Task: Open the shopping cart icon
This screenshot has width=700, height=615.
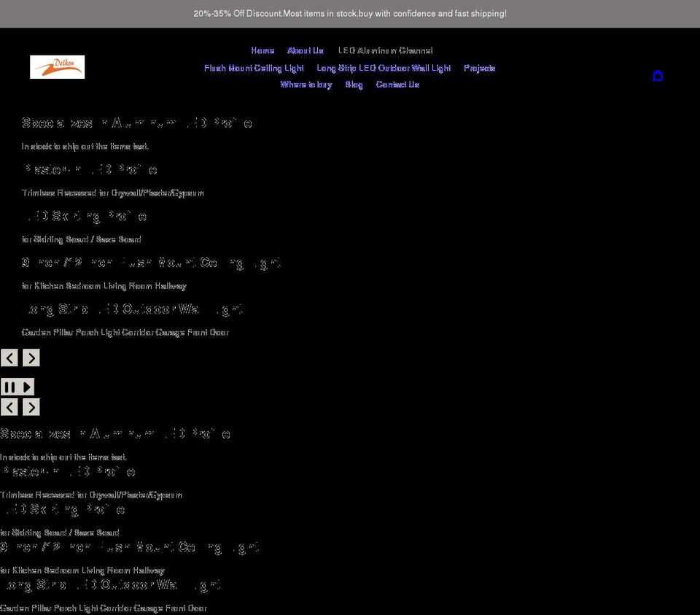Action: [x=658, y=75]
